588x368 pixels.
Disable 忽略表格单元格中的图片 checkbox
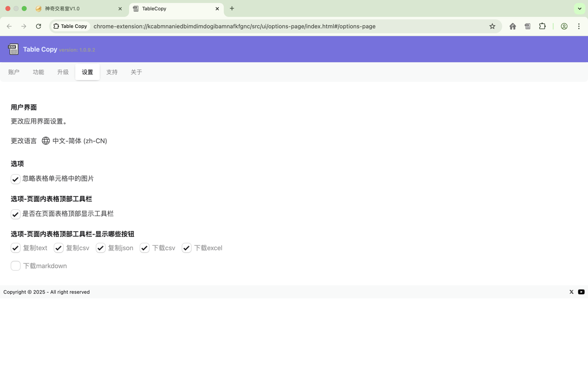[x=15, y=179]
